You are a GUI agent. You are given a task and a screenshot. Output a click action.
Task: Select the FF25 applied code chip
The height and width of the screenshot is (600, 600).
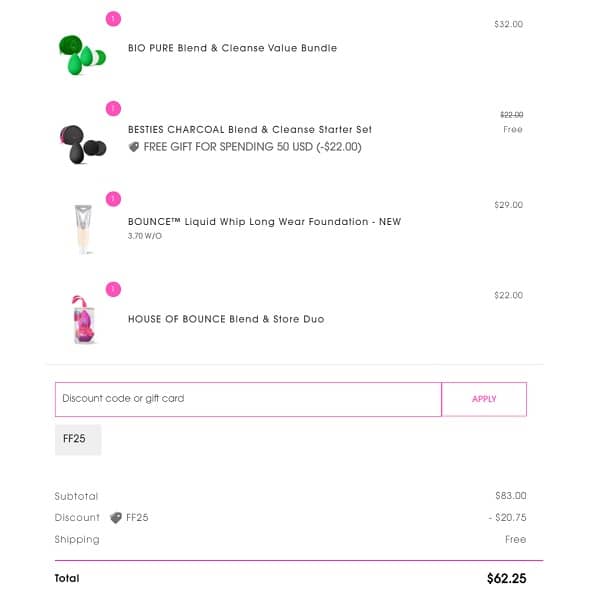(x=78, y=439)
